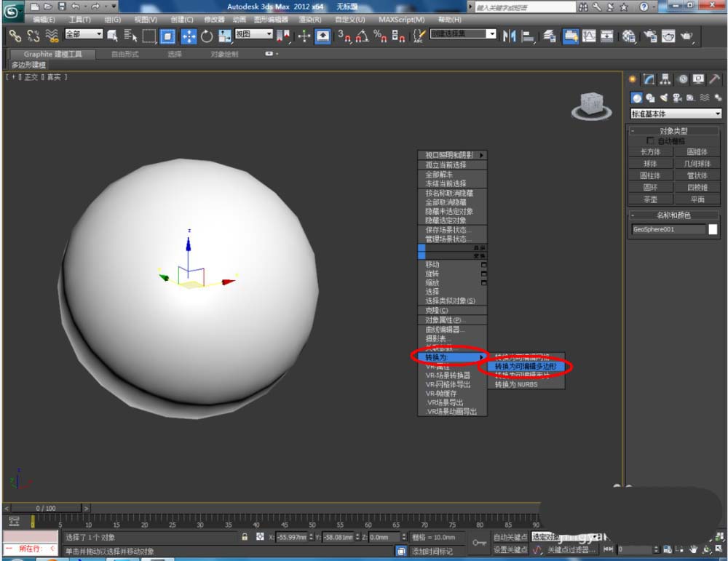Click the render teapot icon
The height and width of the screenshot is (561, 728).
click(687, 36)
